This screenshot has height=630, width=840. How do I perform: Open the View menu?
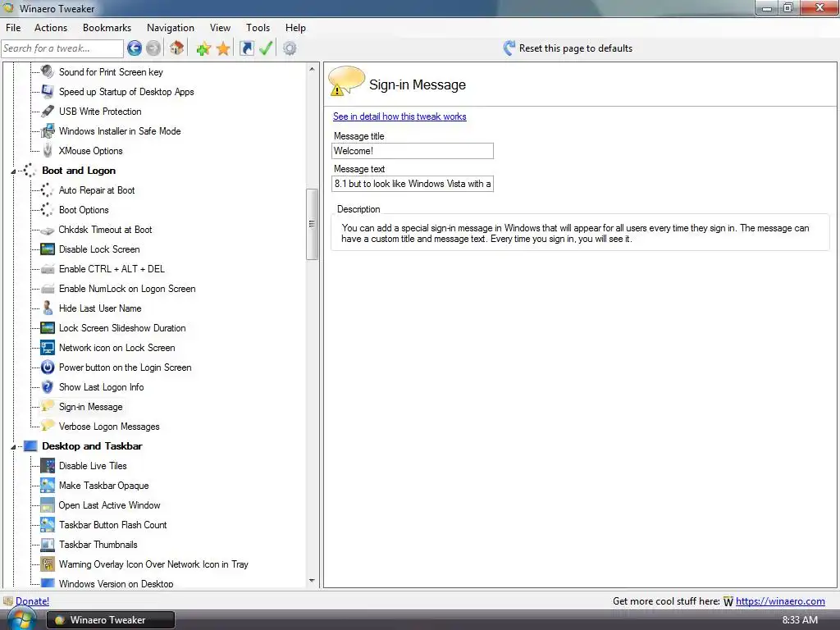tap(220, 28)
